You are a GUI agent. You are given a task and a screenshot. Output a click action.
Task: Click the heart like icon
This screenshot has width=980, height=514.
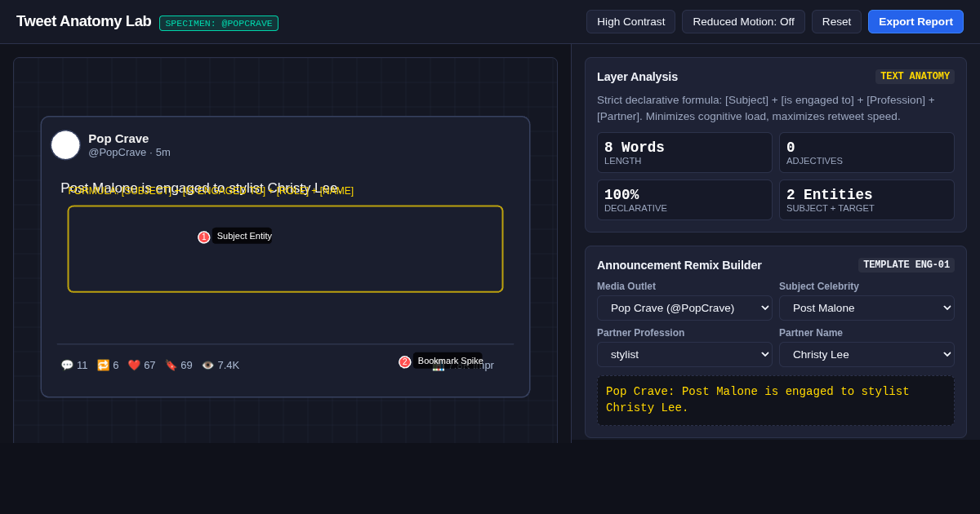pos(134,366)
